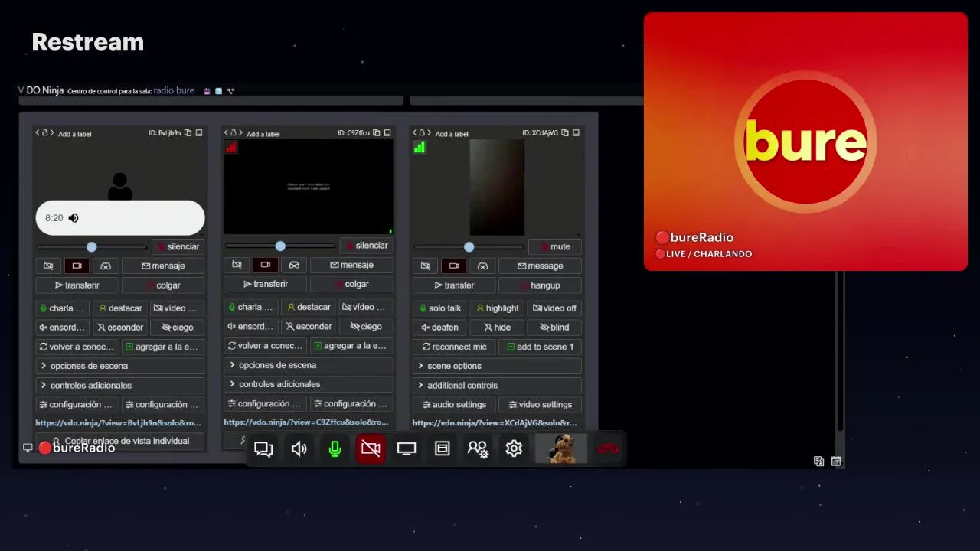Image resolution: width=980 pixels, height=551 pixels.
Task: Toggle the red disabled camera button
Action: (371, 449)
